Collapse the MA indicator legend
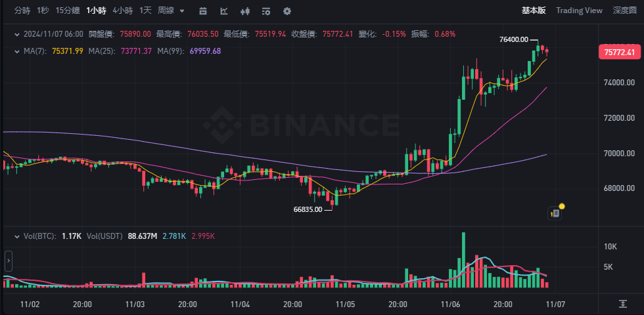The width and height of the screenshot is (644, 315). (x=16, y=51)
